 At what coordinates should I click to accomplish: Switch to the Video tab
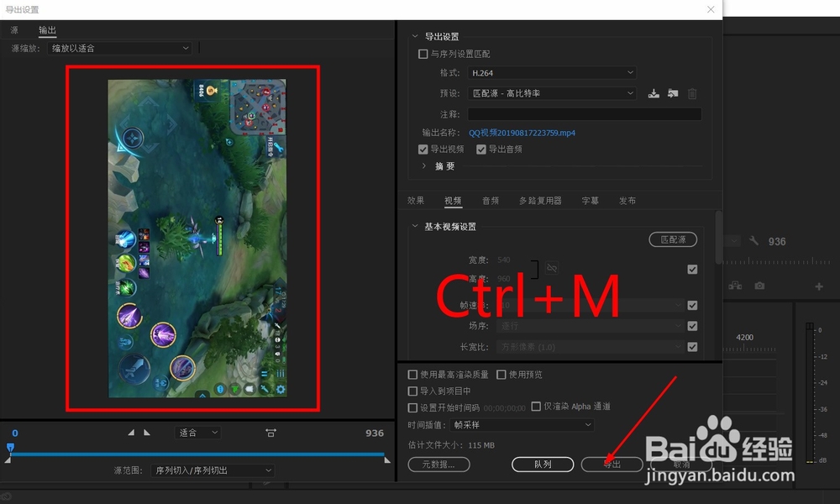tap(453, 200)
